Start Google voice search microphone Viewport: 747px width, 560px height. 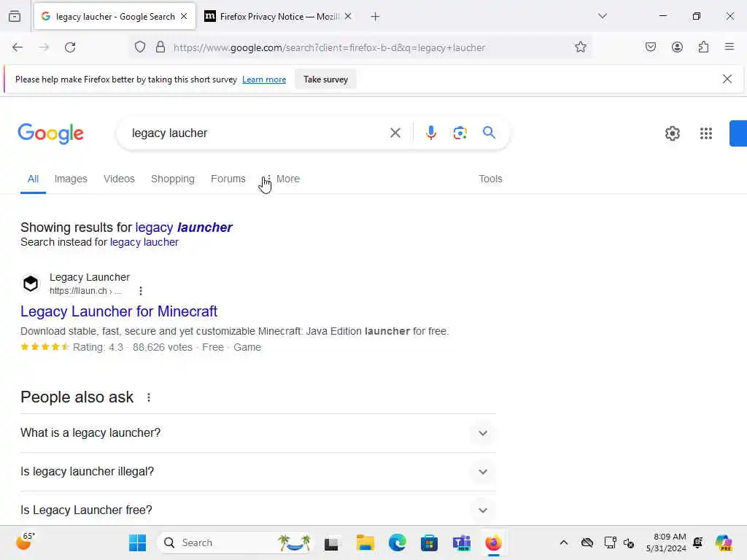(430, 133)
